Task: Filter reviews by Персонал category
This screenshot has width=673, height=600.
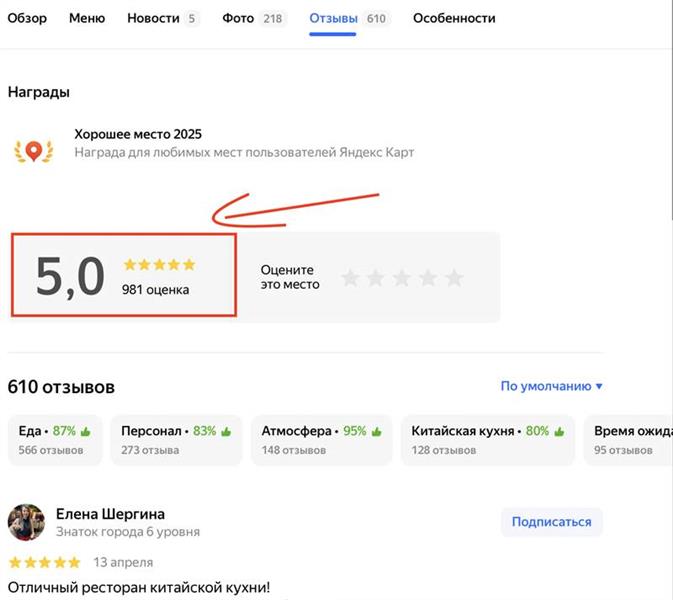Action: (x=176, y=440)
